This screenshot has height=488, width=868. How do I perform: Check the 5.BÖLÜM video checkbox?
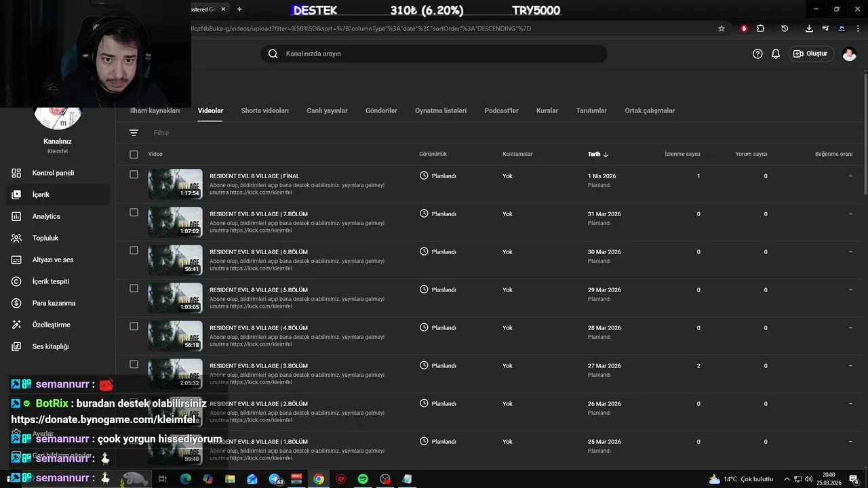(x=134, y=289)
